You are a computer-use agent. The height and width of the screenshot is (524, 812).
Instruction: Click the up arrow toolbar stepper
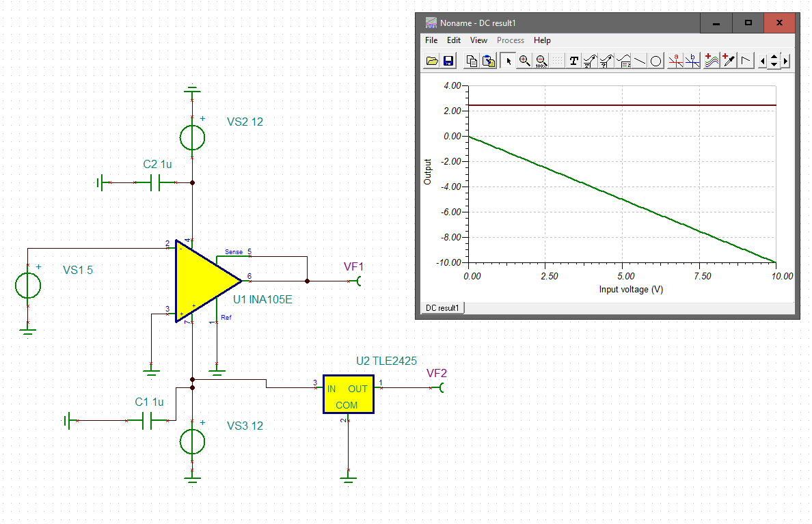[774, 57]
